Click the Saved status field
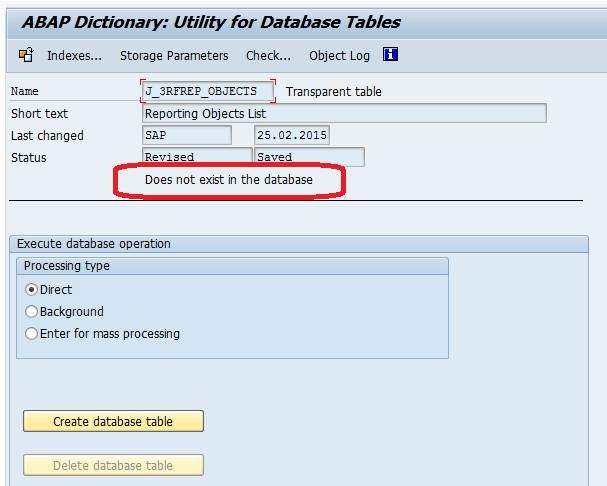 coord(309,157)
